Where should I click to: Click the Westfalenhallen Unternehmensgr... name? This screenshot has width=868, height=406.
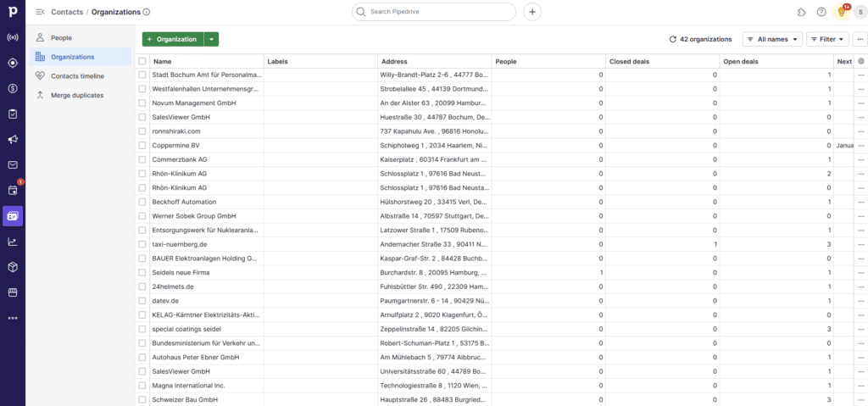coord(205,89)
